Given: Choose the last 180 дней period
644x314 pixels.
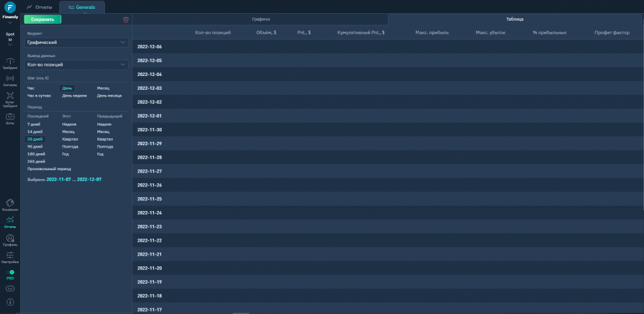Looking at the screenshot, I should 36,154.
